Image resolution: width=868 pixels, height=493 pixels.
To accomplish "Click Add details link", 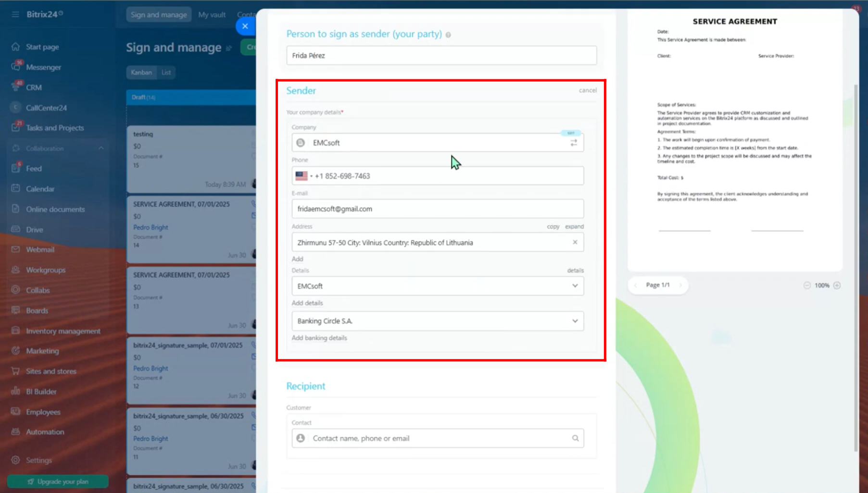I will (x=307, y=303).
